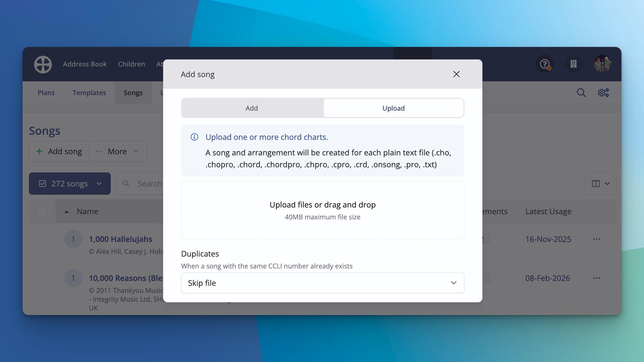Click the ChurchSuite logo
The image size is (644, 362).
(x=43, y=64)
